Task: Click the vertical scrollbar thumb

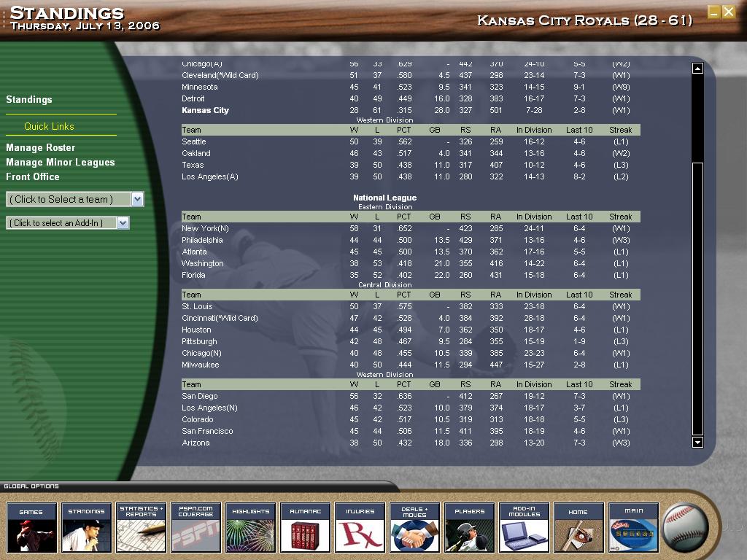Action: pyautogui.click(x=697, y=299)
